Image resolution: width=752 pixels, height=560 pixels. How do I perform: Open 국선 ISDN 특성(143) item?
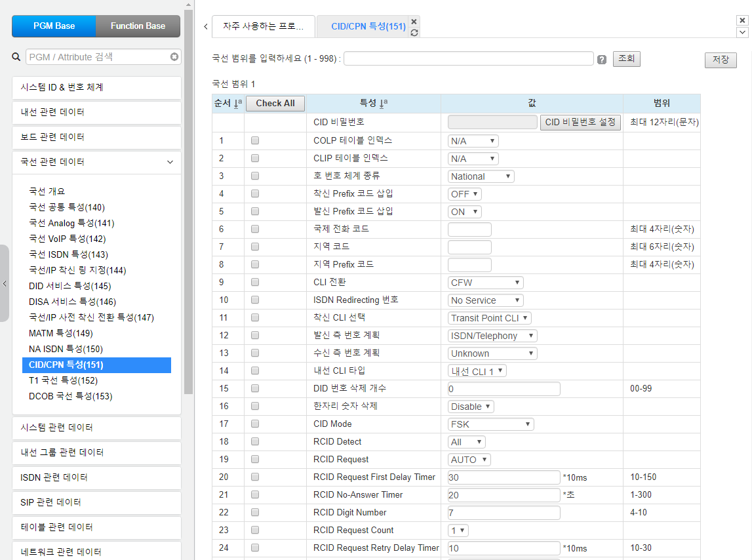click(69, 255)
